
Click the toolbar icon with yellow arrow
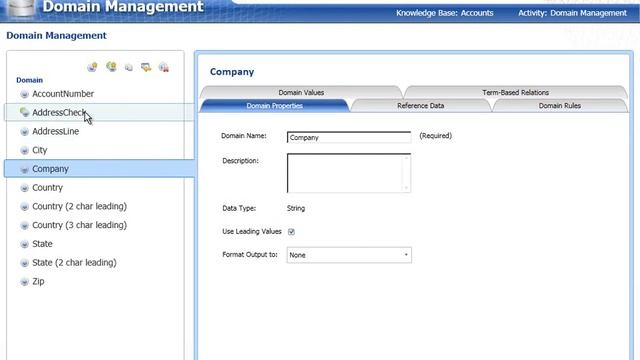click(x=146, y=67)
